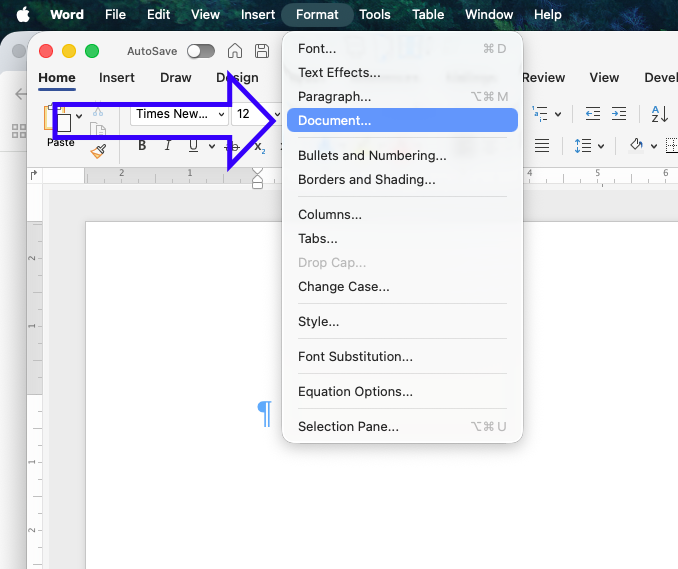The width and height of the screenshot is (678, 569).
Task: Click the tab stop selector on ruler
Action: pos(34,175)
